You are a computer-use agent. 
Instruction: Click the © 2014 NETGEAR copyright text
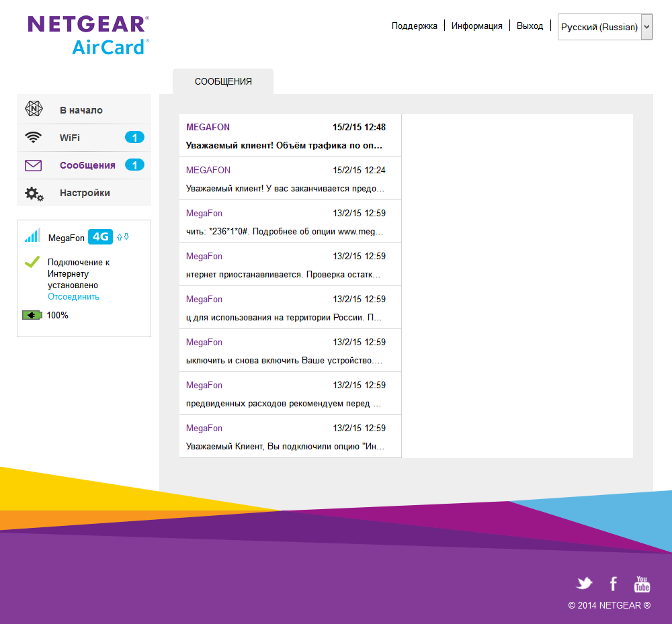609,605
